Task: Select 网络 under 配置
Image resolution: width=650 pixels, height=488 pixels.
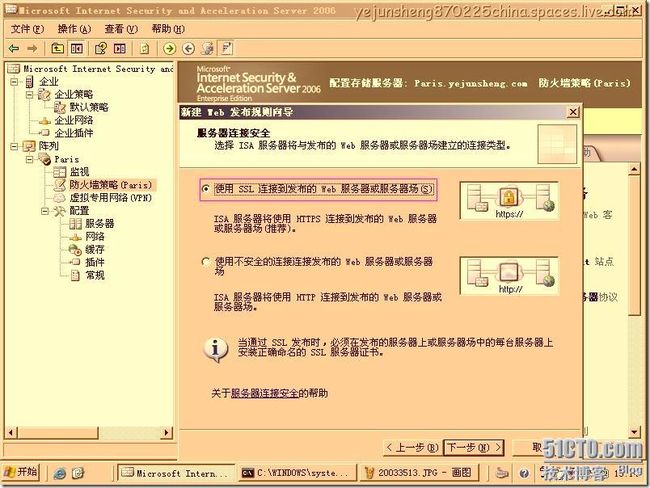Action: [x=95, y=237]
